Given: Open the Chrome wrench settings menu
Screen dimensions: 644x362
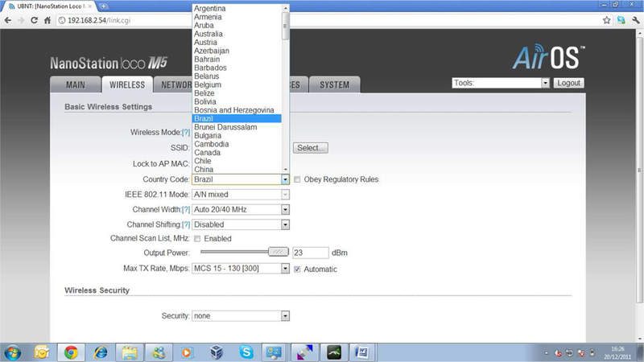Looking at the screenshot, I should (636, 20).
